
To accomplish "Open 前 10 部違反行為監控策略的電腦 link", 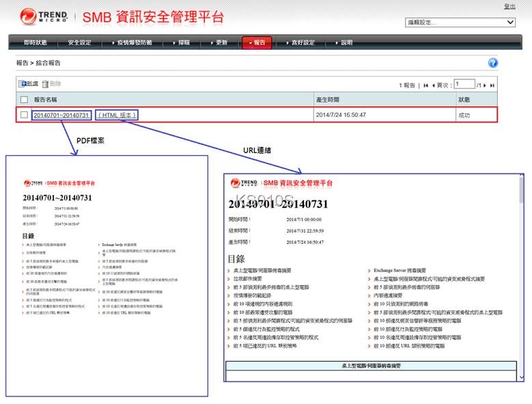I will pyautogui.click(x=408, y=329).
